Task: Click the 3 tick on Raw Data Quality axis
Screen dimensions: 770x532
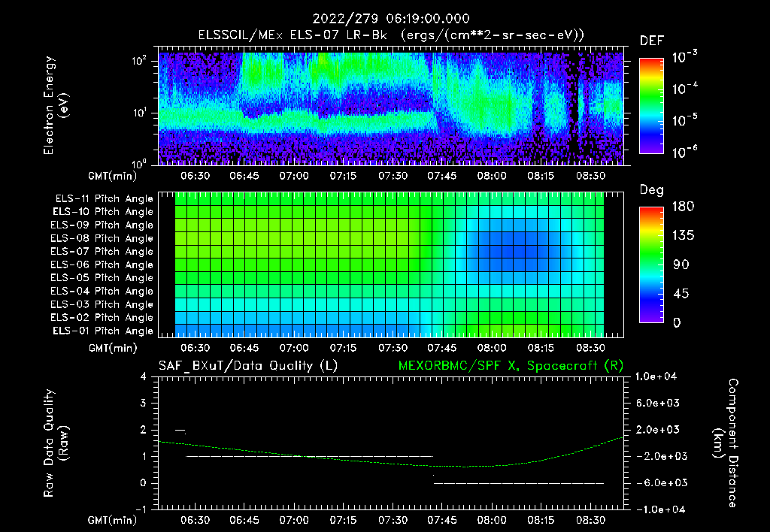Action: tap(143, 403)
